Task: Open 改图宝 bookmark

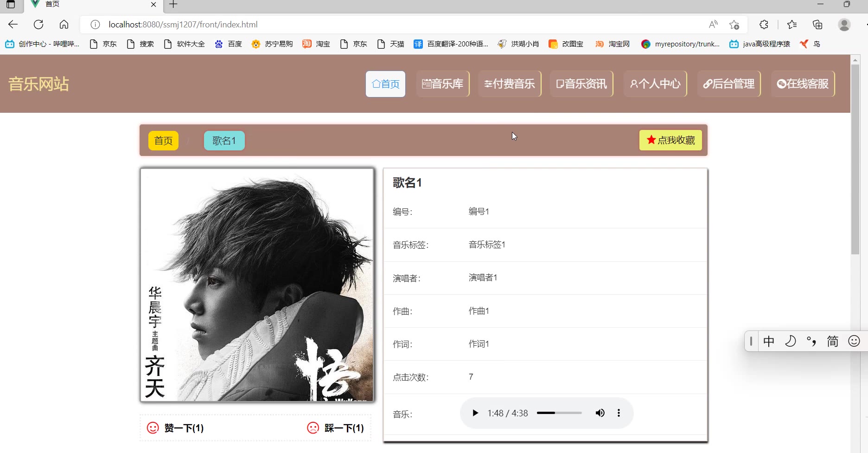Action: (x=566, y=44)
